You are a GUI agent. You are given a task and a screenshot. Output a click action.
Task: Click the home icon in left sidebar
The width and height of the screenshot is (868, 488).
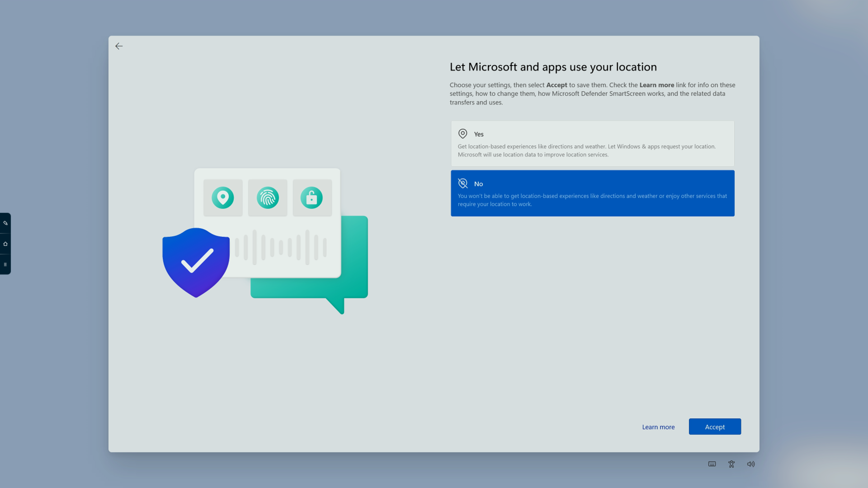pyautogui.click(x=5, y=244)
